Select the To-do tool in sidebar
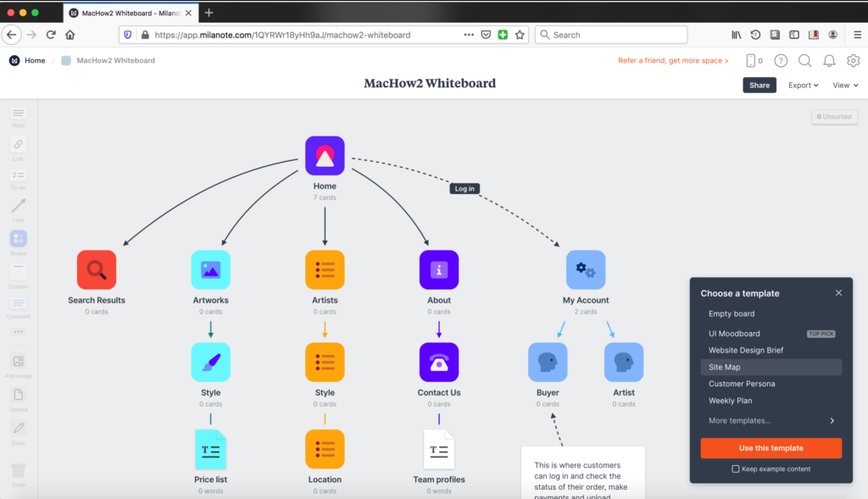The width and height of the screenshot is (868, 499). pyautogui.click(x=18, y=176)
